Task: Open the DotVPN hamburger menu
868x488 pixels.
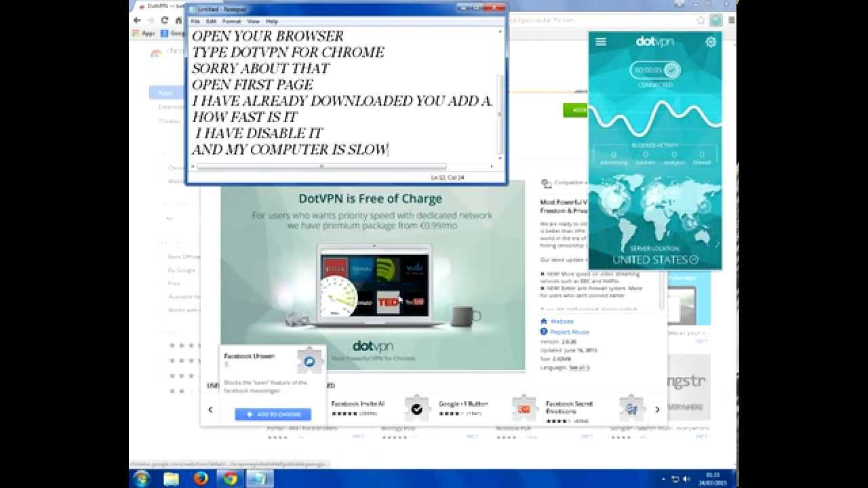Action: click(x=601, y=42)
